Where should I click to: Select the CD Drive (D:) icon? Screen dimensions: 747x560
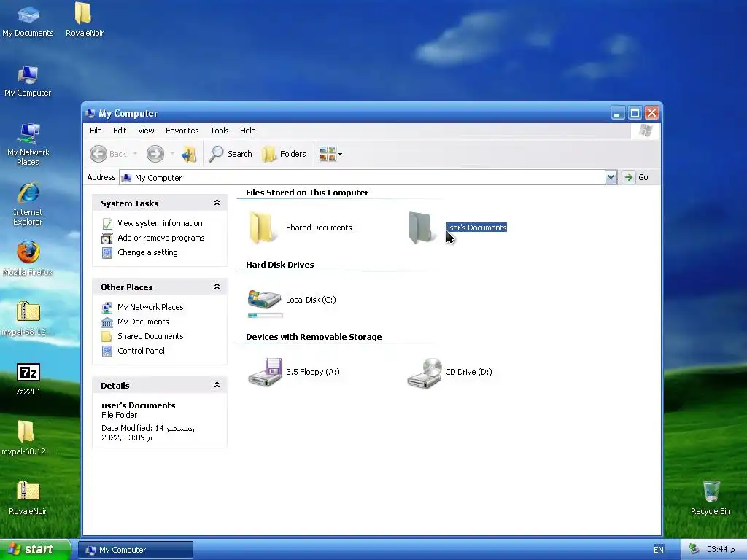click(x=425, y=373)
